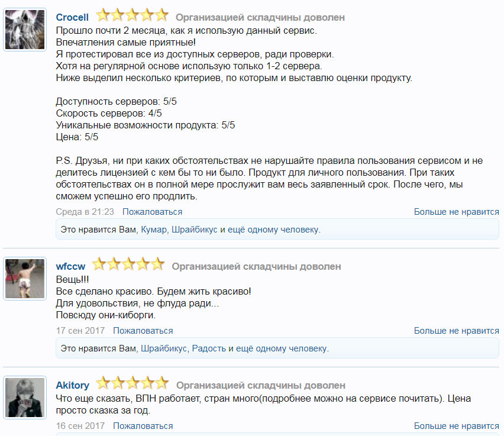Click the star rating on wfccw's review

pyautogui.click(x=128, y=266)
